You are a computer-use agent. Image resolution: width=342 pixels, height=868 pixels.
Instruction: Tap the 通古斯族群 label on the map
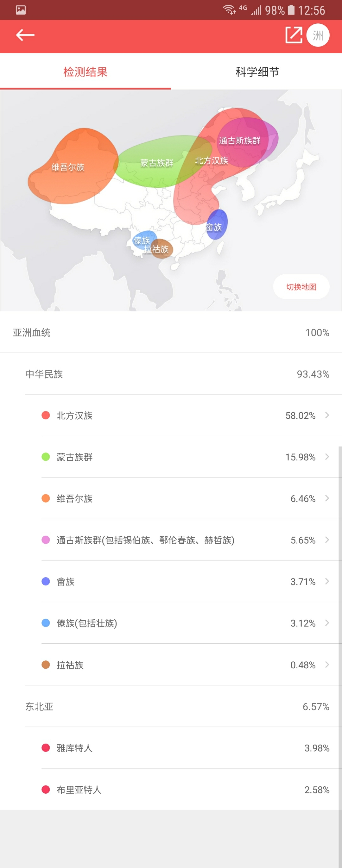click(239, 141)
